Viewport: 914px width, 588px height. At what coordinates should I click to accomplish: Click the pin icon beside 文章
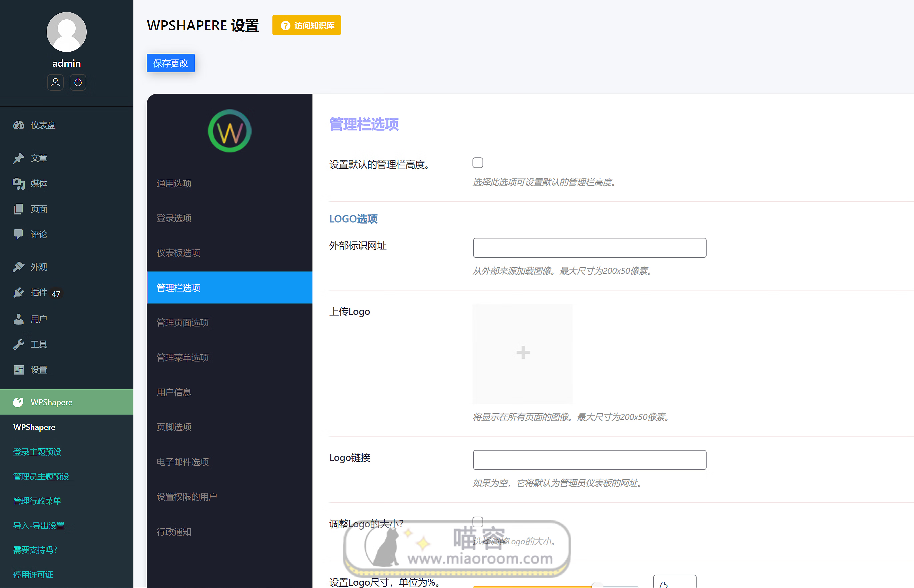pos(18,158)
